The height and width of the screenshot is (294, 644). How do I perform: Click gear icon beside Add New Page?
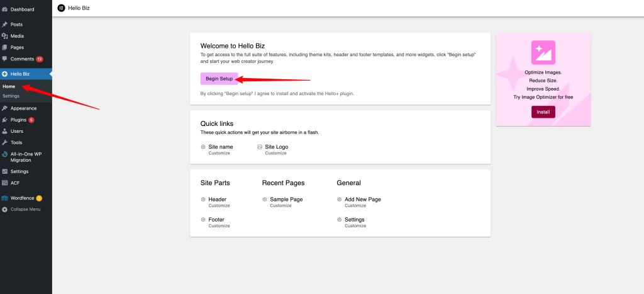point(339,200)
